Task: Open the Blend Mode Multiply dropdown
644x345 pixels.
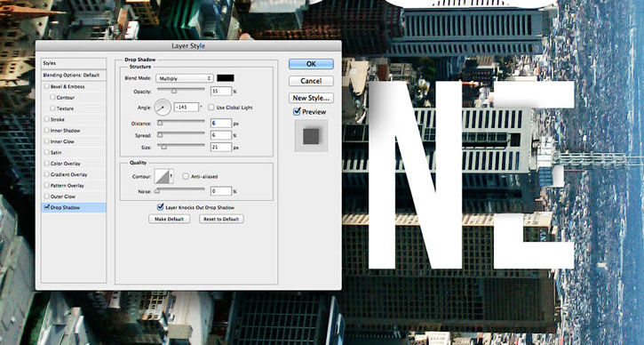Action: 185,78
